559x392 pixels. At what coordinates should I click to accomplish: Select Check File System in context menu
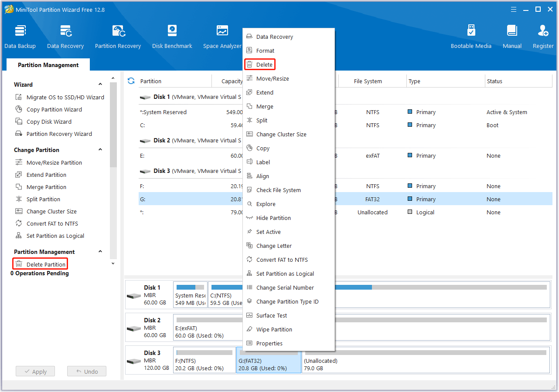(289, 190)
